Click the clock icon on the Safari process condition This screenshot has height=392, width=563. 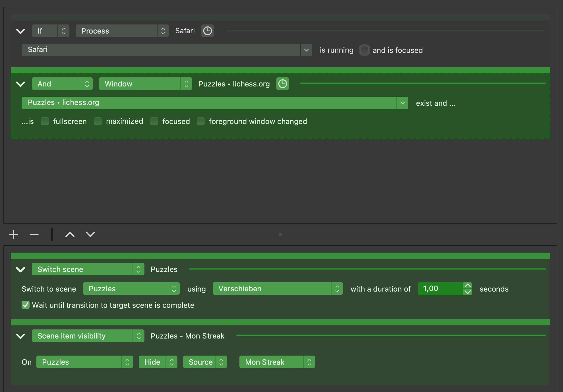click(x=208, y=31)
